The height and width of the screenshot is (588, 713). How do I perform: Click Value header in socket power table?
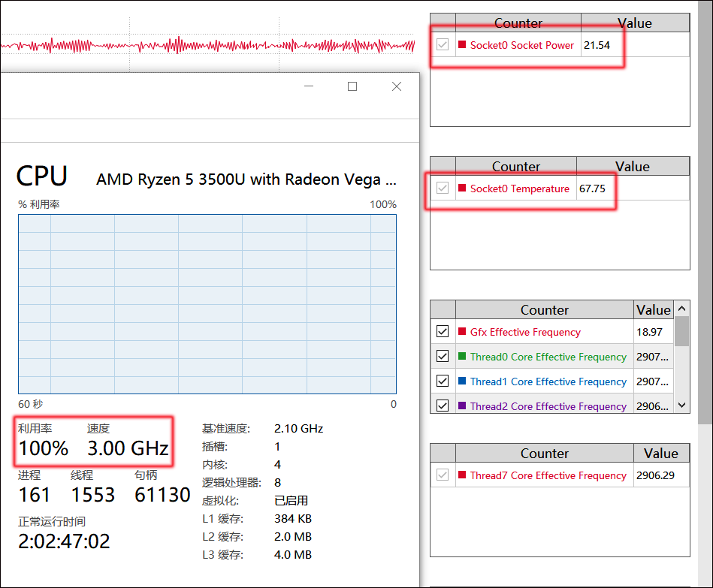(x=635, y=23)
